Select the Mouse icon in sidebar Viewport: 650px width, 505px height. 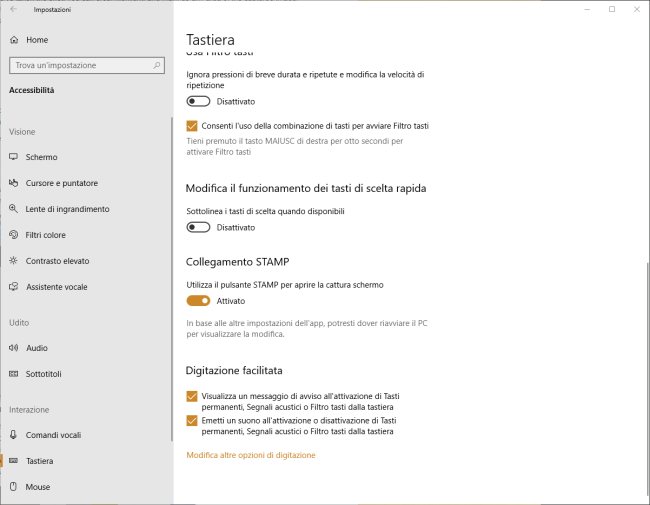13,486
